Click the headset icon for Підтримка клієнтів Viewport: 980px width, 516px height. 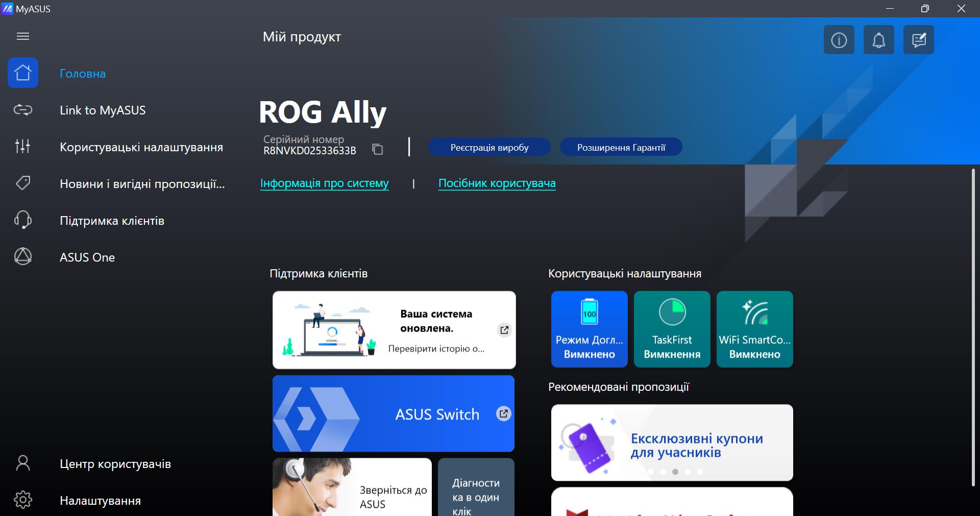23,220
